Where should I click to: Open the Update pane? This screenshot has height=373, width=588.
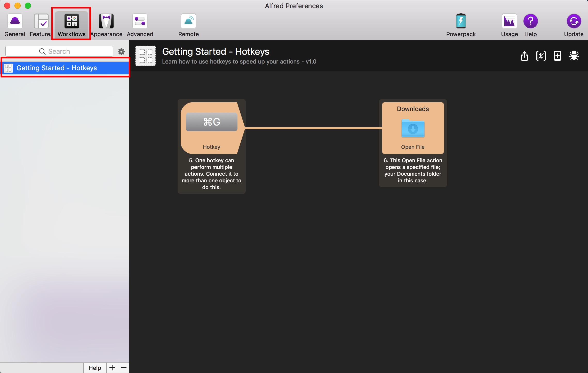(574, 25)
